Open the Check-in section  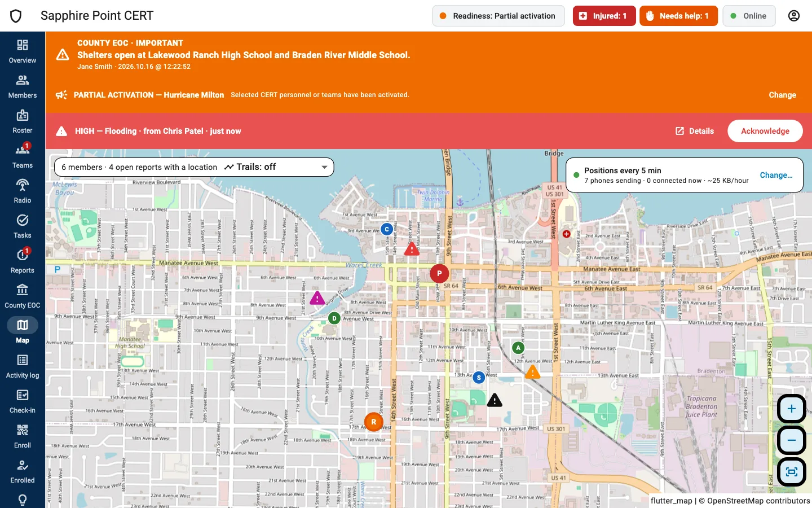coord(23,401)
